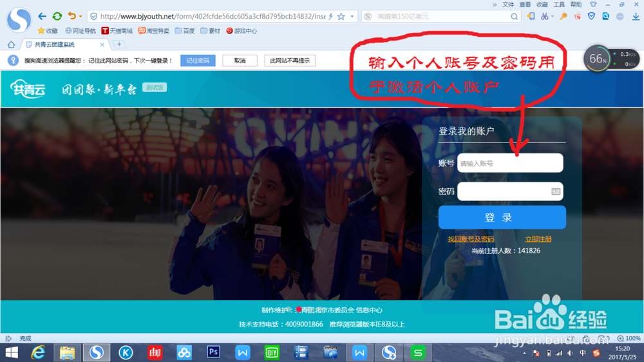Launch Photoshop from taskbar
Screen dimensions: 644x362
tap(213, 352)
